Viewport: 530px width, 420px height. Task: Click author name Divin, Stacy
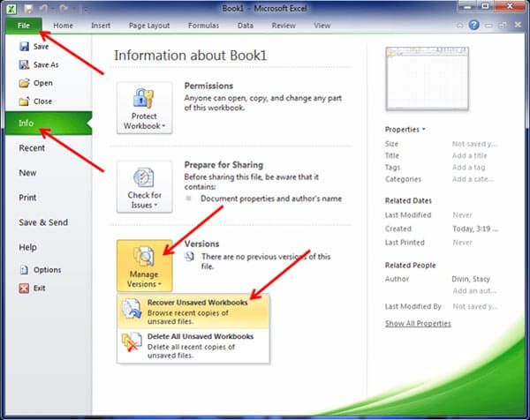[471, 279]
